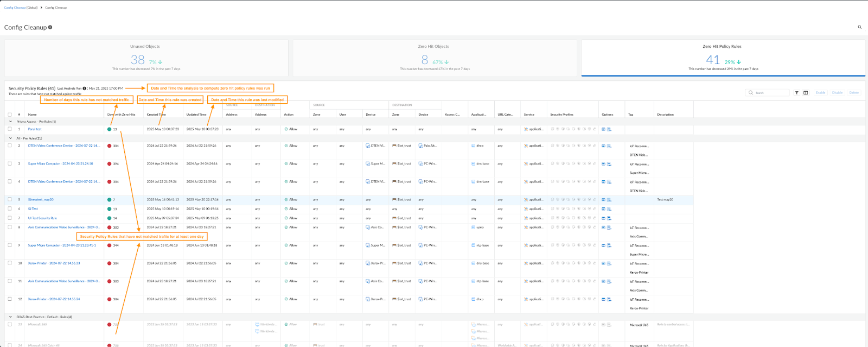
Task: Switch to the Zero Hit Objects tab
Action: pos(434,58)
